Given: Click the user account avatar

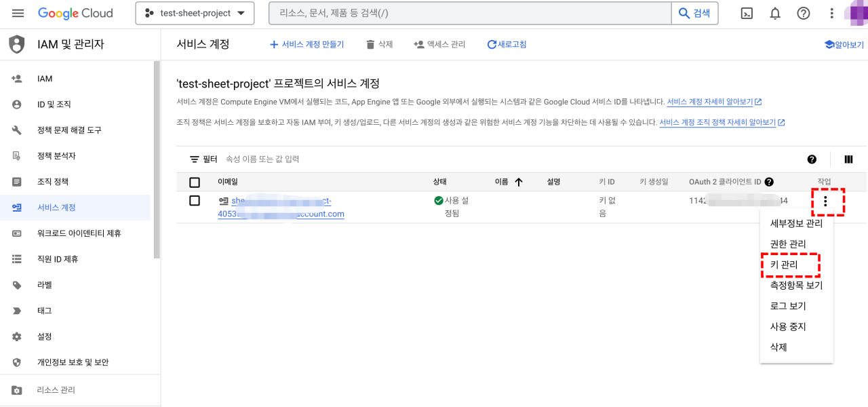Looking at the screenshot, I should coord(856,14).
